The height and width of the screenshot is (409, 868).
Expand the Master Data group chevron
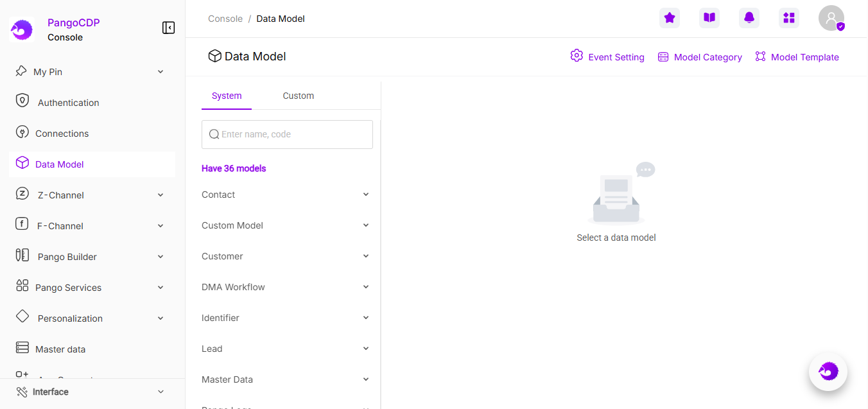pos(366,379)
